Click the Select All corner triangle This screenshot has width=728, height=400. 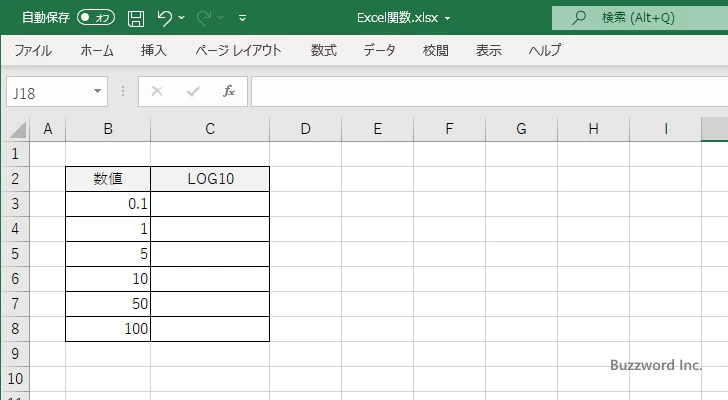tap(16, 129)
